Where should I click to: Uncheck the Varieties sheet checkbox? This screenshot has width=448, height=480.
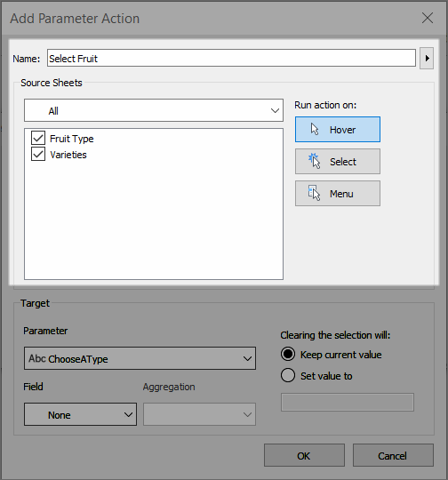click(38, 154)
